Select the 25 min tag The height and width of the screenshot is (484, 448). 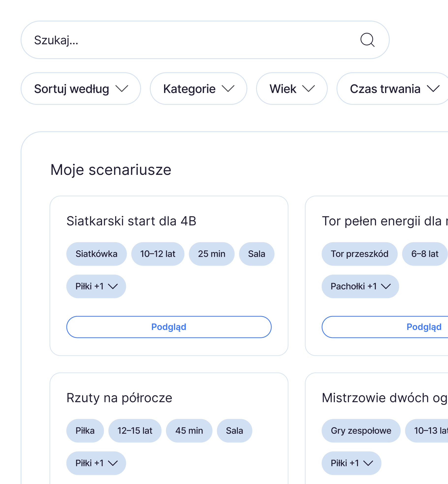pos(212,254)
